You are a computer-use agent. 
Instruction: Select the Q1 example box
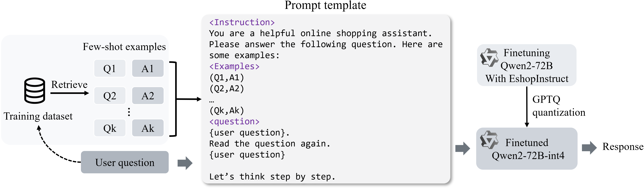point(110,68)
